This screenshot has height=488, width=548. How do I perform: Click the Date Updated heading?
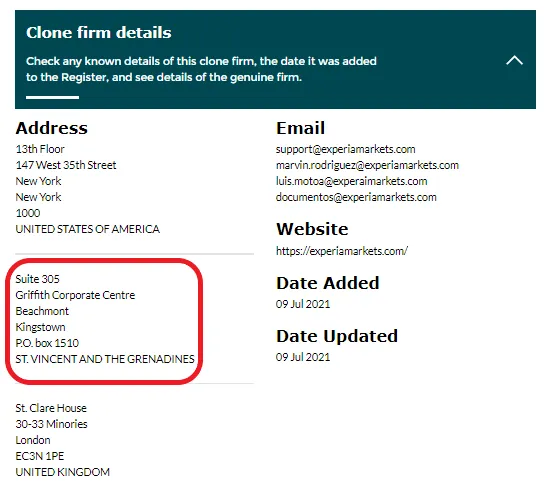(x=337, y=336)
